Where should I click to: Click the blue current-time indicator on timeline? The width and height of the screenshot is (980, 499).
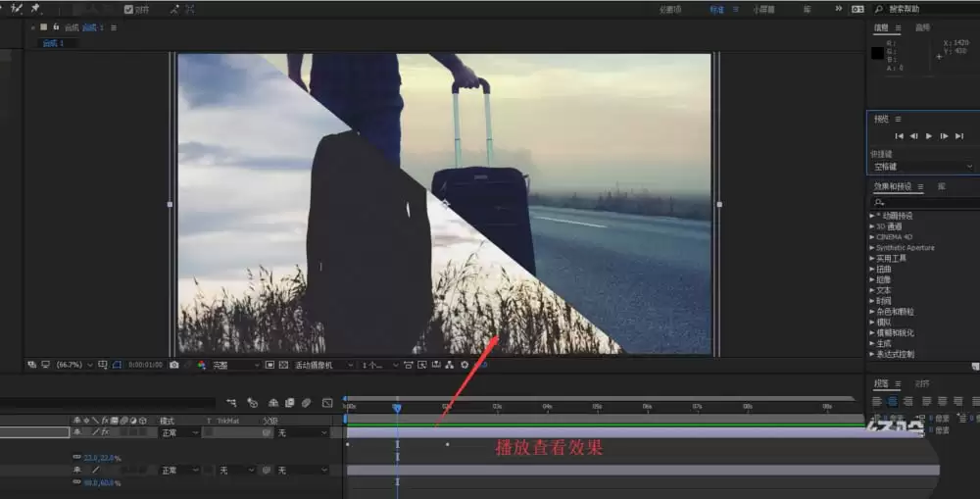coord(397,408)
